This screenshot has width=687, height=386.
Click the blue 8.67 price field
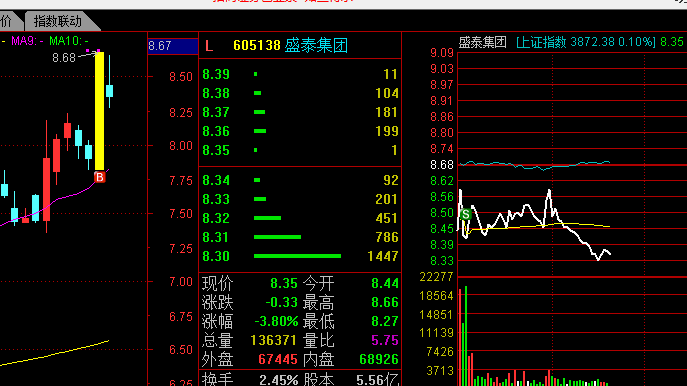173,46
